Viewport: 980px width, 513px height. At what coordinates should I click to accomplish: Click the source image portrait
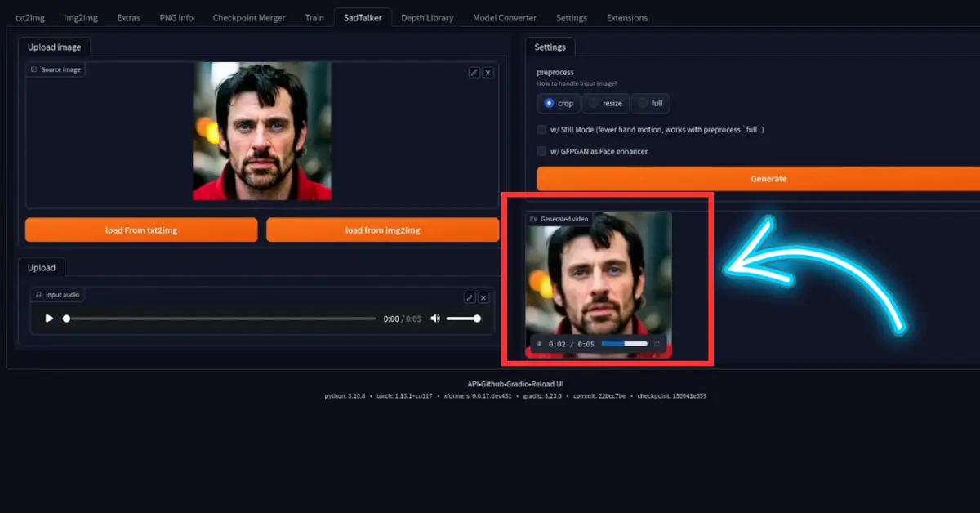(x=262, y=131)
